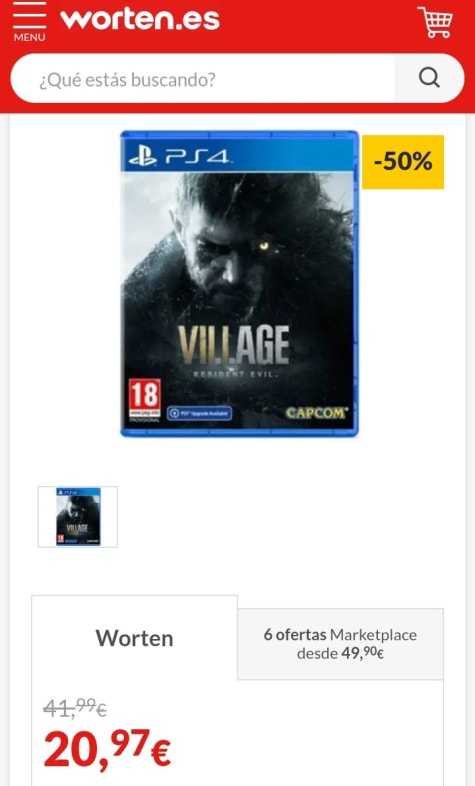Tap the character's glowing yellow eye
The image size is (475, 786).
pyautogui.click(x=264, y=246)
